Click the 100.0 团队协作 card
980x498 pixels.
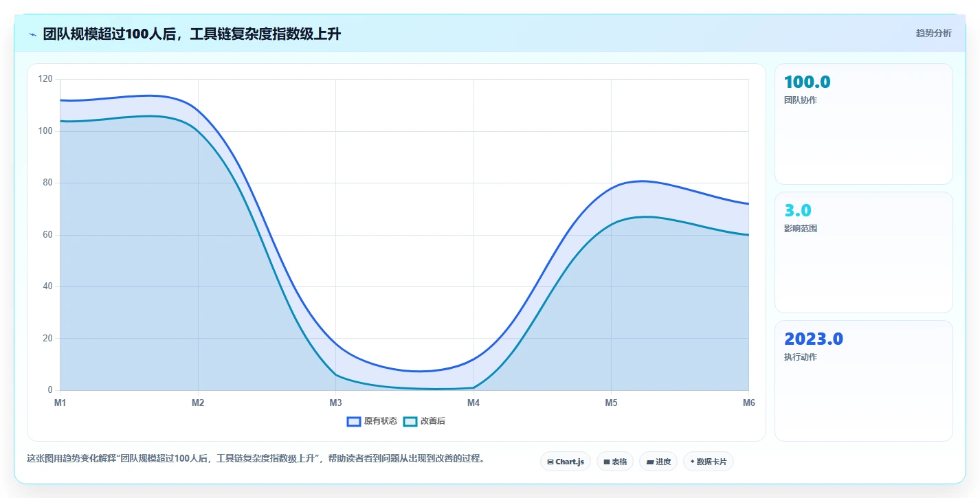(864, 124)
